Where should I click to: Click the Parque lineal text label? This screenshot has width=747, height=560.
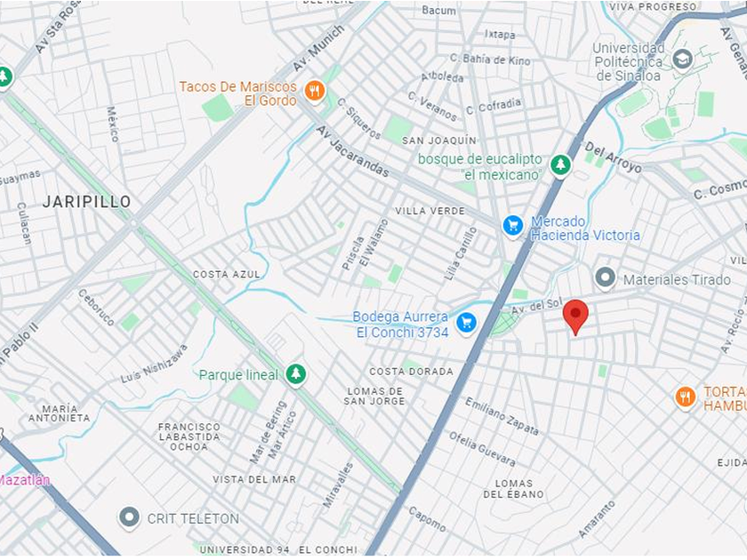(238, 375)
